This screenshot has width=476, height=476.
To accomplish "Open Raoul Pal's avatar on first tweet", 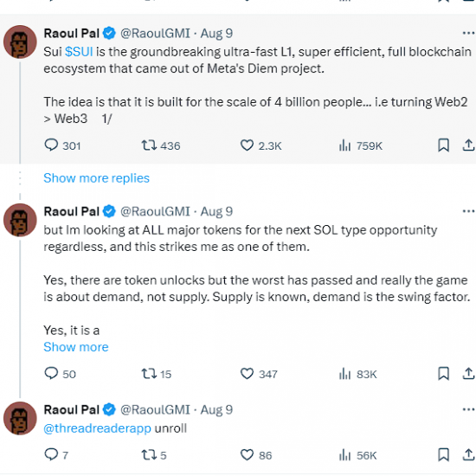I will 20,42.
